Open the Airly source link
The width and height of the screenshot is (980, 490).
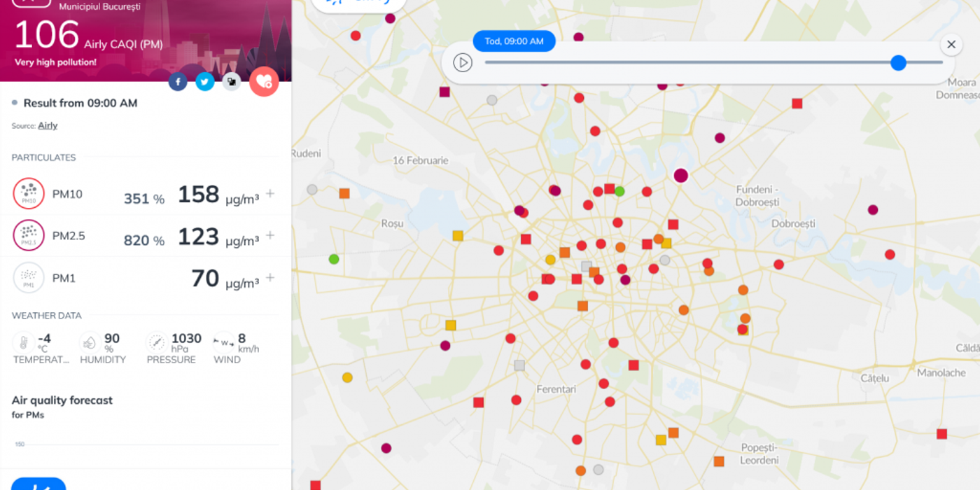[48, 125]
